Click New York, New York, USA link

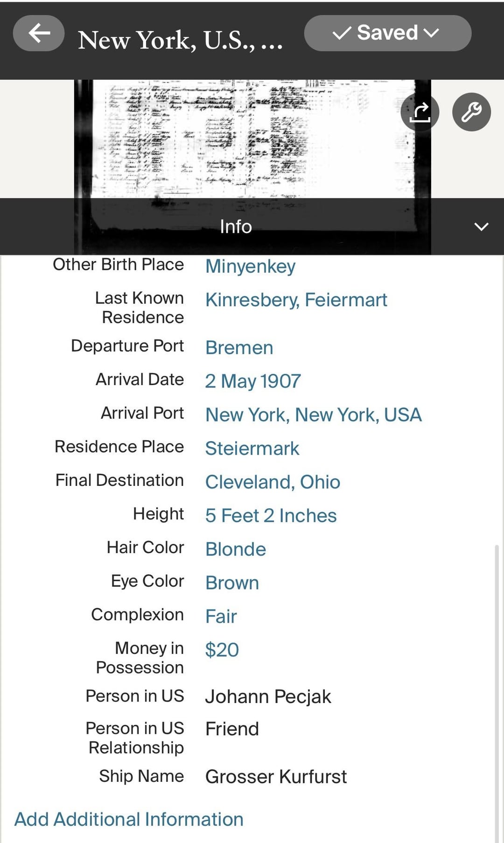(314, 415)
